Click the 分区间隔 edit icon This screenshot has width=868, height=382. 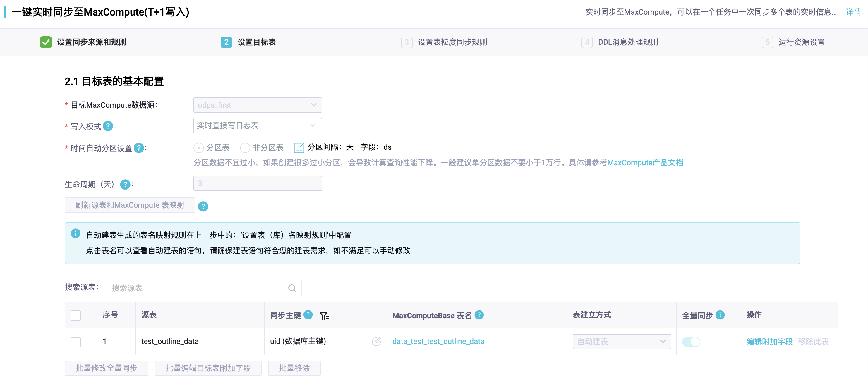[299, 147]
